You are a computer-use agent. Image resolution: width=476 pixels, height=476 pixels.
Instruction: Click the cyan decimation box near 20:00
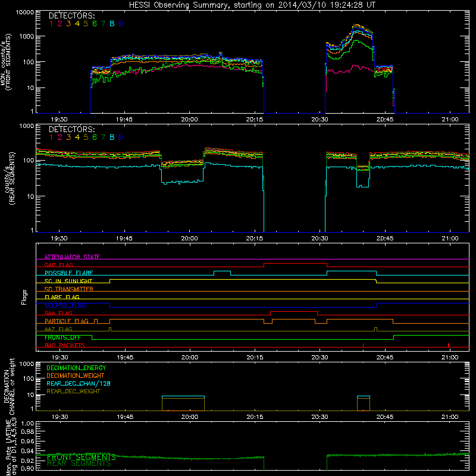(183, 396)
